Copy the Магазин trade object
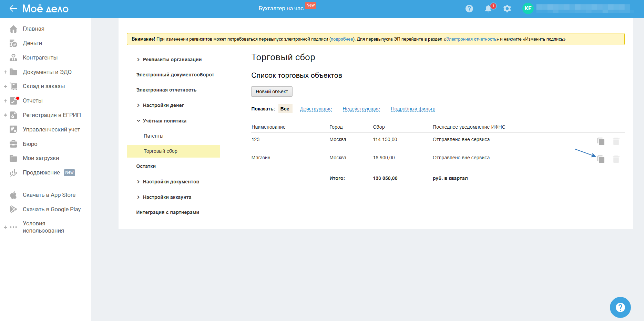Image resolution: width=644 pixels, height=321 pixels. coord(601,159)
